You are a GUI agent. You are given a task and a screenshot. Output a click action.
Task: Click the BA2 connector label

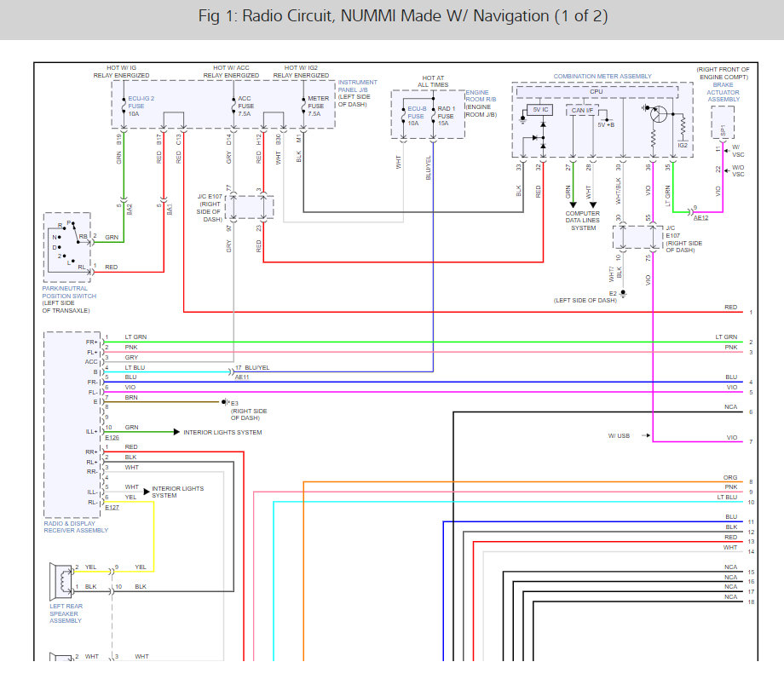coord(129,209)
